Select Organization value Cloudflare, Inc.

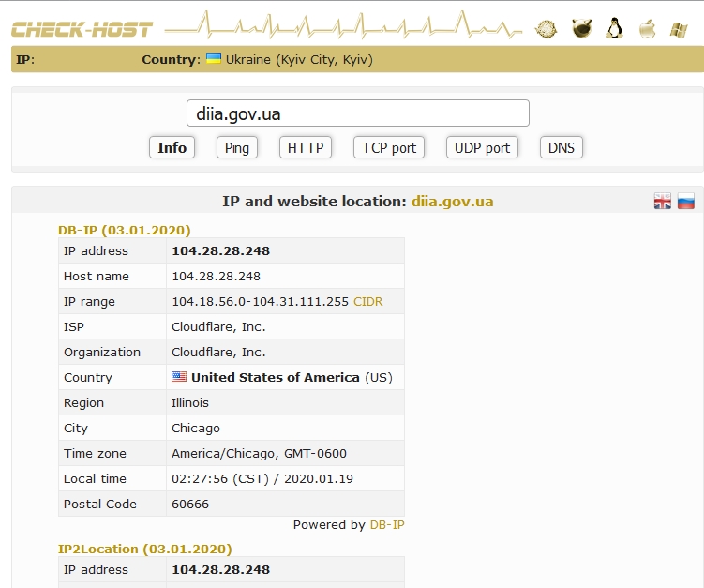click(x=218, y=352)
